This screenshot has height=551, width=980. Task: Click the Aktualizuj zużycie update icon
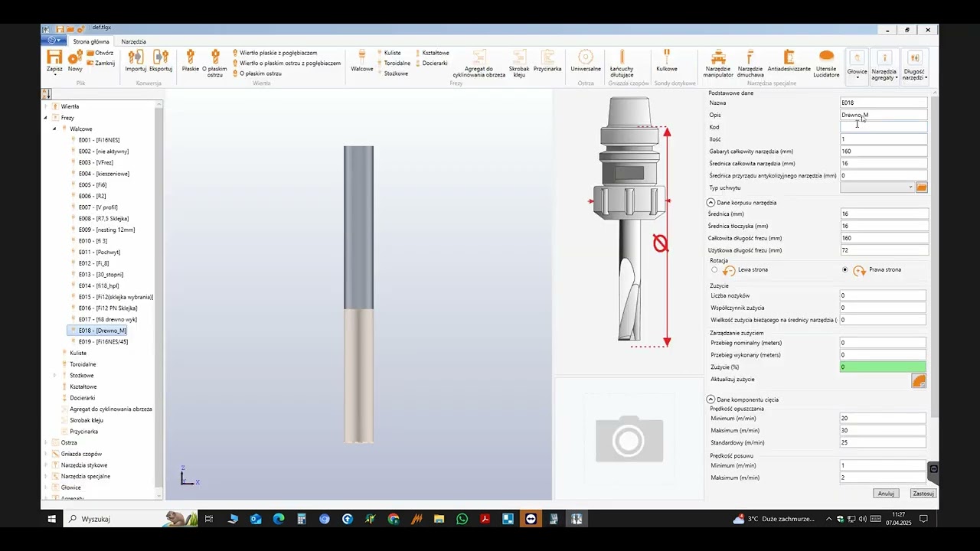pos(919,381)
